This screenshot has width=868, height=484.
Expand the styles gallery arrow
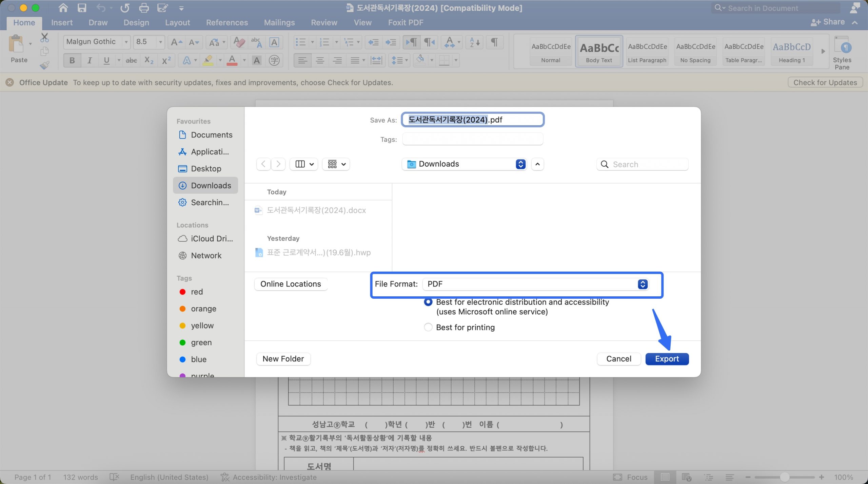[823, 51]
